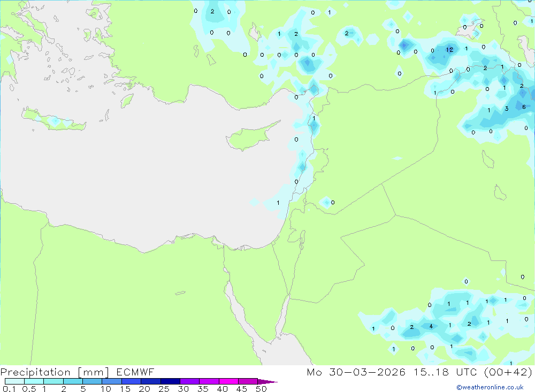Select the 0.1–0.5 mm legend color swatch
Viewport: 535px width, 392px height.
14,381
